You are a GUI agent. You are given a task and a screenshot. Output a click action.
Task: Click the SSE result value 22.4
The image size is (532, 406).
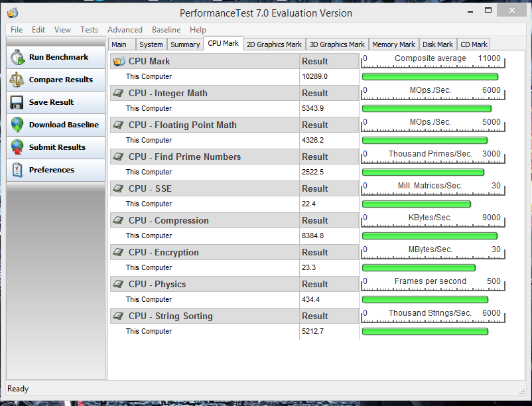tap(308, 204)
